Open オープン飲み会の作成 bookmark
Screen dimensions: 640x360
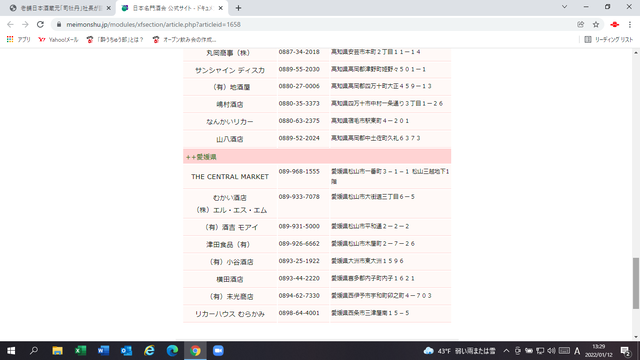pos(184,40)
